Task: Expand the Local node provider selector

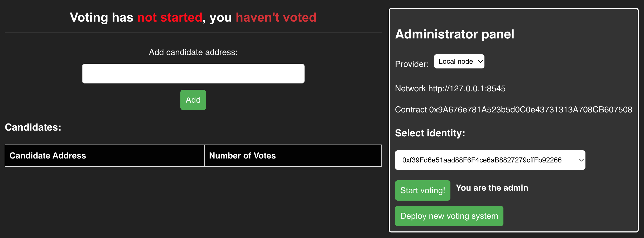Action: point(459,61)
